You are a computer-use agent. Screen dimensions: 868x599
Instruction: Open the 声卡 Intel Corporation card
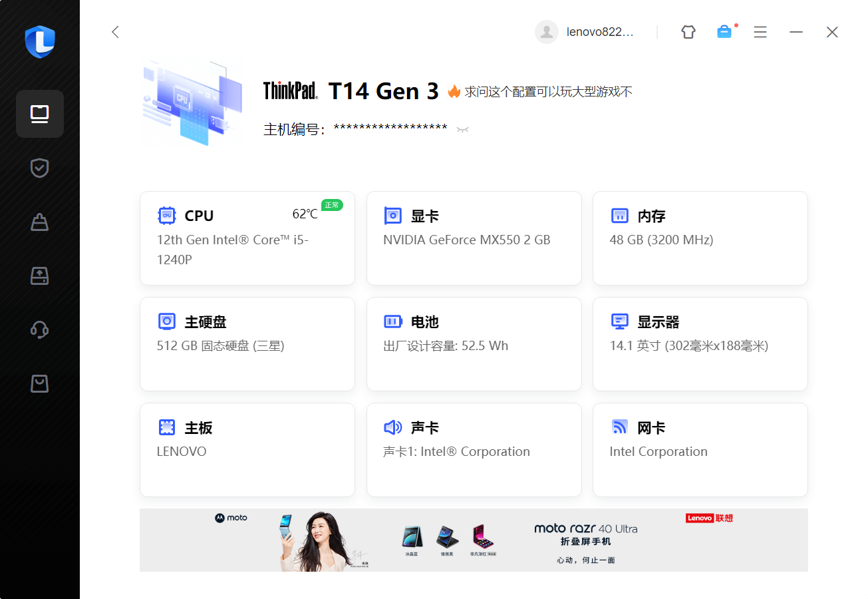point(474,450)
